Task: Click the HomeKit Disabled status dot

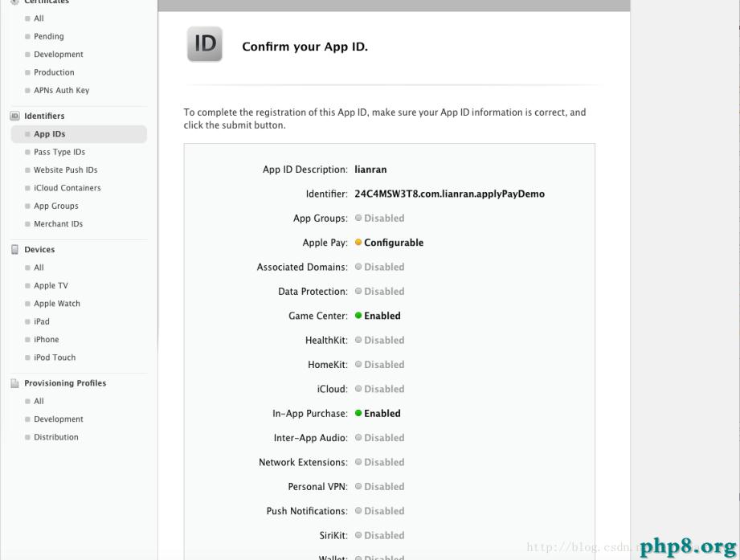Action: click(358, 364)
